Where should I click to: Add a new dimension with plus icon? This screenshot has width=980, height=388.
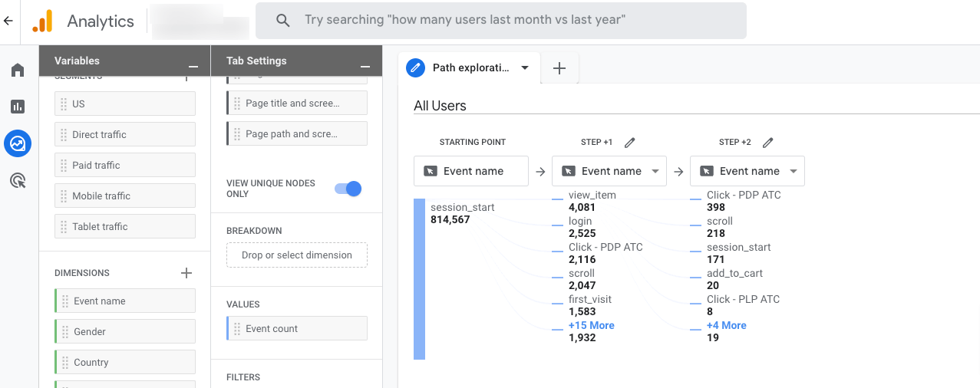pos(186,273)
